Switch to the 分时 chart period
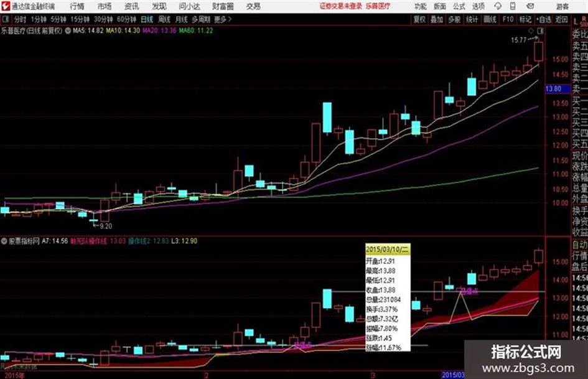Screen dimensions: 588x379 (x=19, y=19)
